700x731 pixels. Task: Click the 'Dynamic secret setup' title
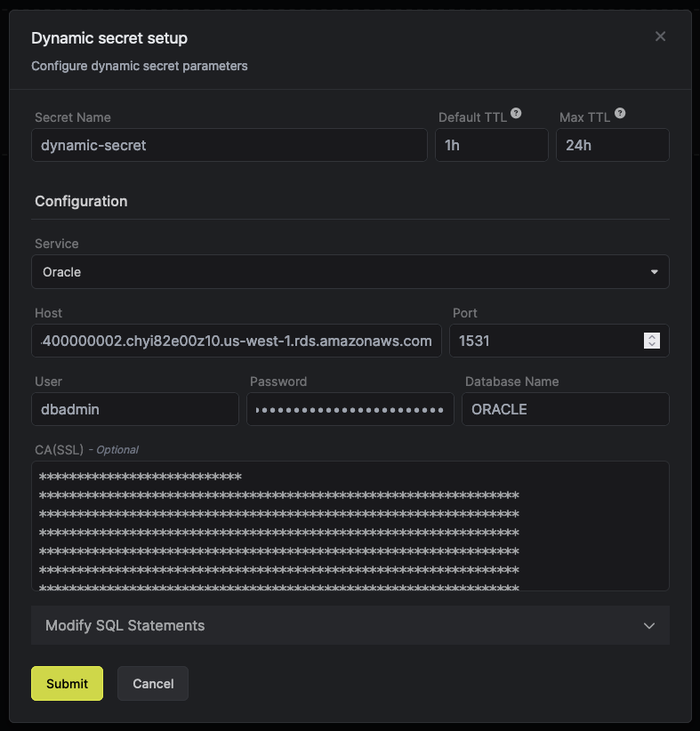point(109,38)
